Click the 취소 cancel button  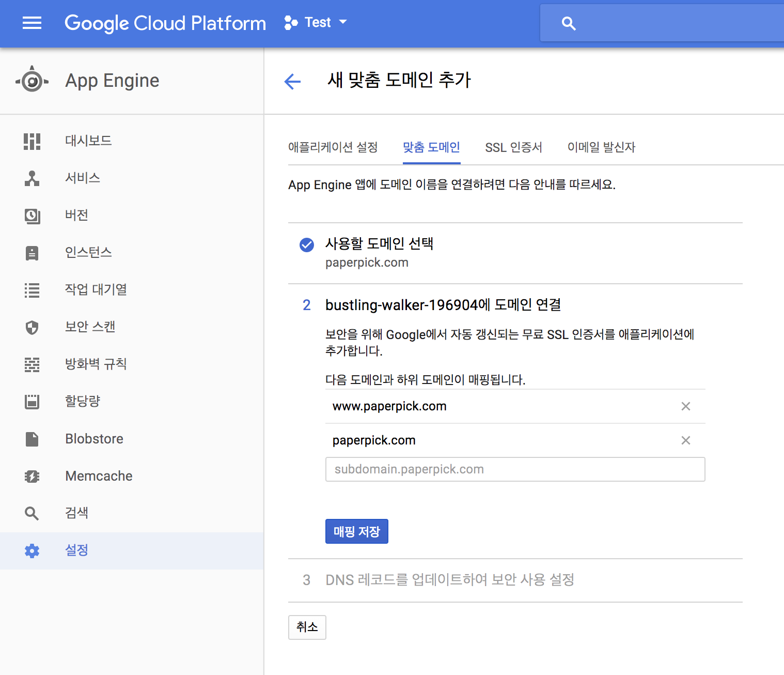click(x=307, y=627)
